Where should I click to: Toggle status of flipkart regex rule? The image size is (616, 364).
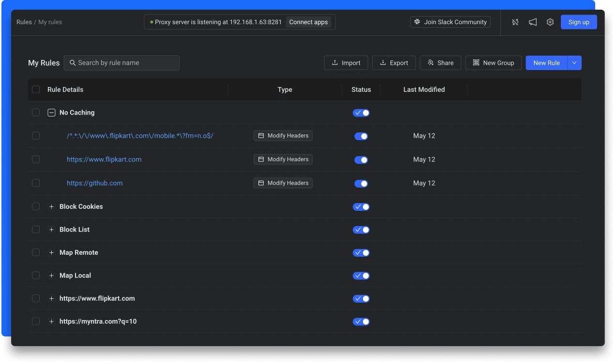click(x=361, y=136)
